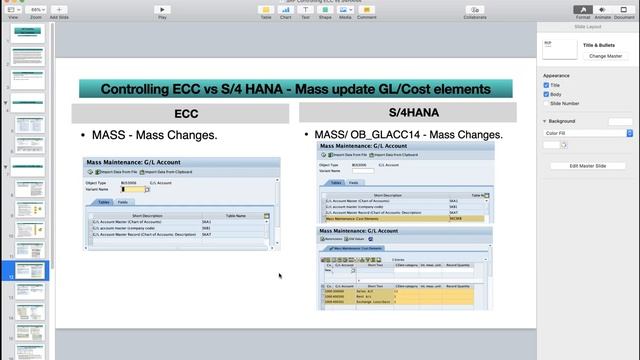Select the highlighted slide 12 thumbnail
This screenshot has height=360, width=640.
[30, 271]
